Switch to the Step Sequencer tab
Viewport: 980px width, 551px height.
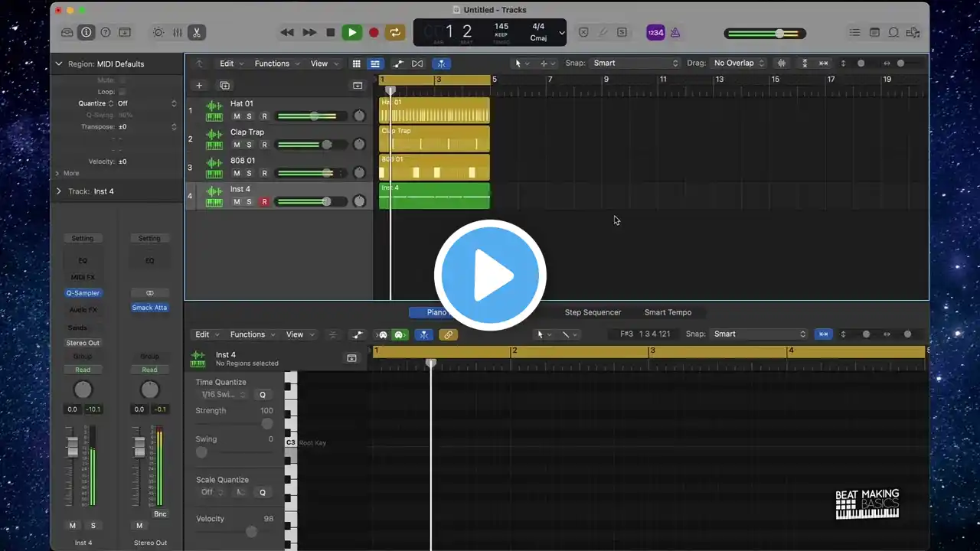[593, 312]
